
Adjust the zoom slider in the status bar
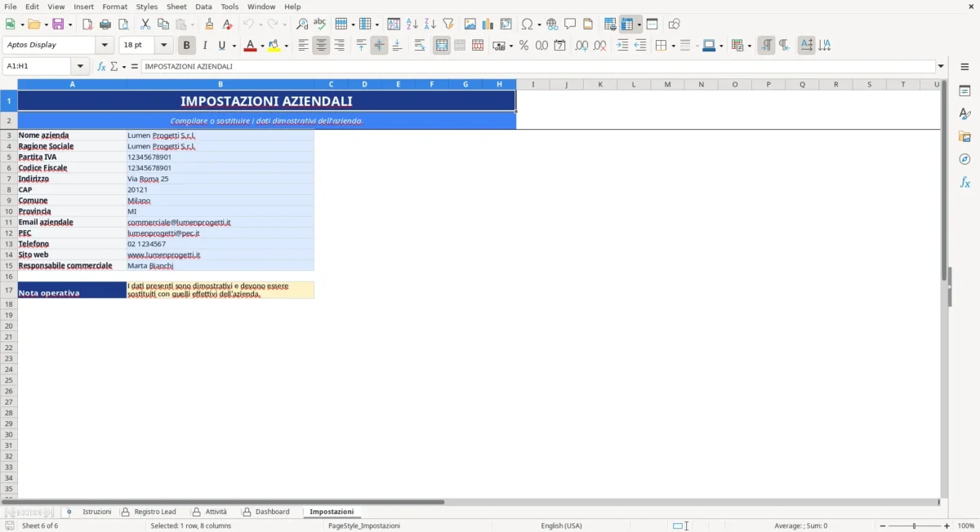[x=914, y=526]
